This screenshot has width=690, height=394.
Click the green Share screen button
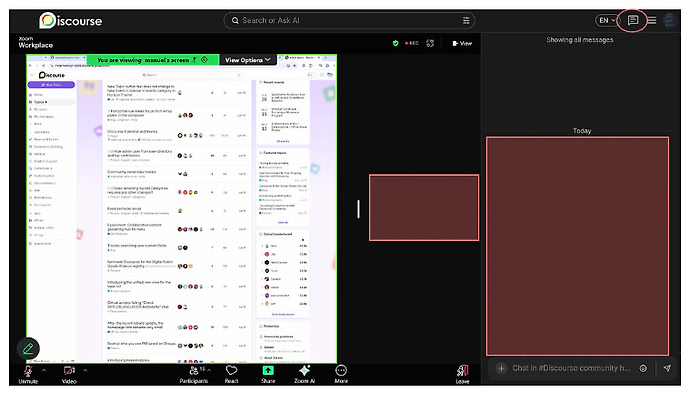[x=268, y=375]
